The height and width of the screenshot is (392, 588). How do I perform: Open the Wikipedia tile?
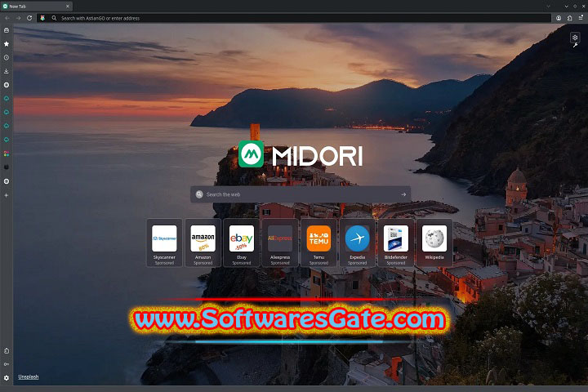pos(434,243)
